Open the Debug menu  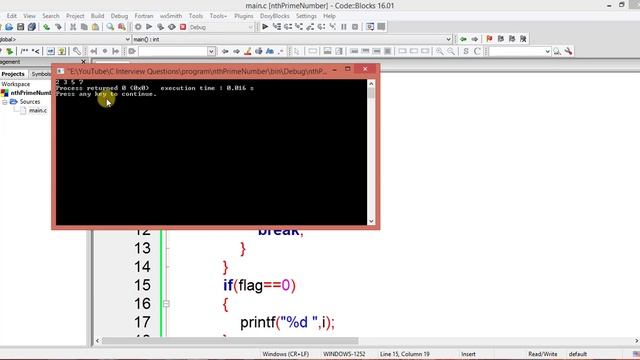pos(119,16)
